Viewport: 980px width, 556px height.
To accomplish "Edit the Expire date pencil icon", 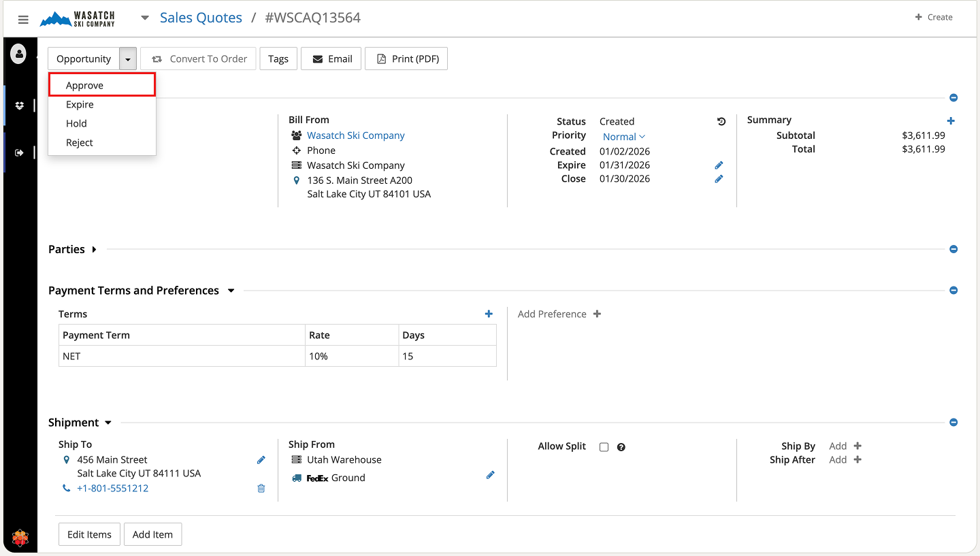I will pos(719,165).
